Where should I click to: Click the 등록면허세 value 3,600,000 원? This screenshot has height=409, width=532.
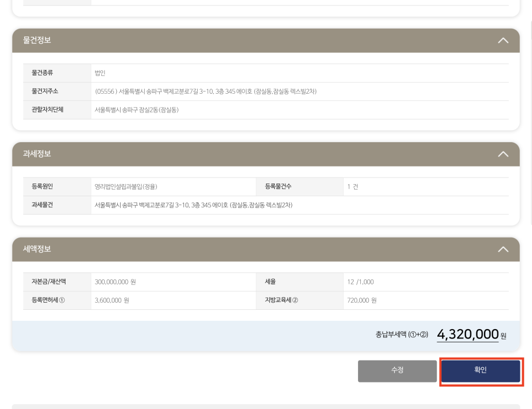(x=112, y=300)
